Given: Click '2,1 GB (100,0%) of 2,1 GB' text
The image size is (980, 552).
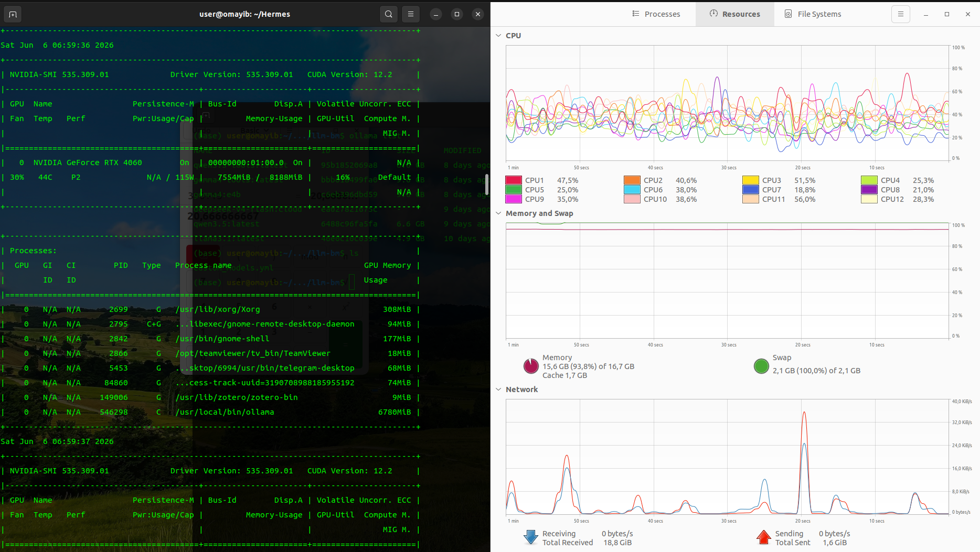Looking at the screenshot, I should pyautogui.click(x=816, y=371).
